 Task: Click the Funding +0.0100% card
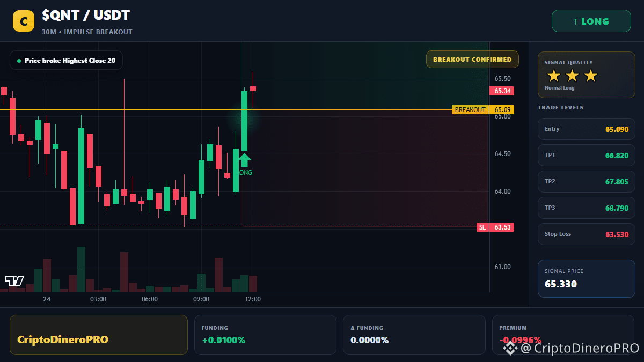(265, 335)
